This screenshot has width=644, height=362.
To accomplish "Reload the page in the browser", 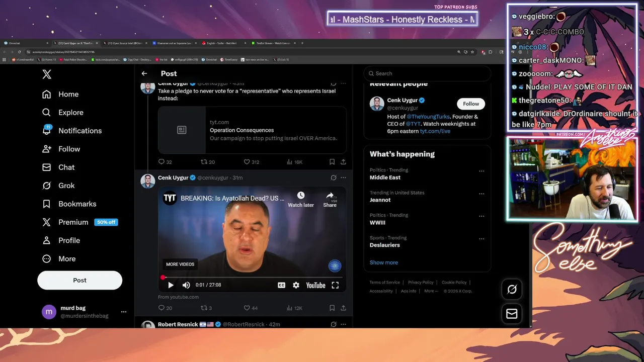I will pos(20,52).
